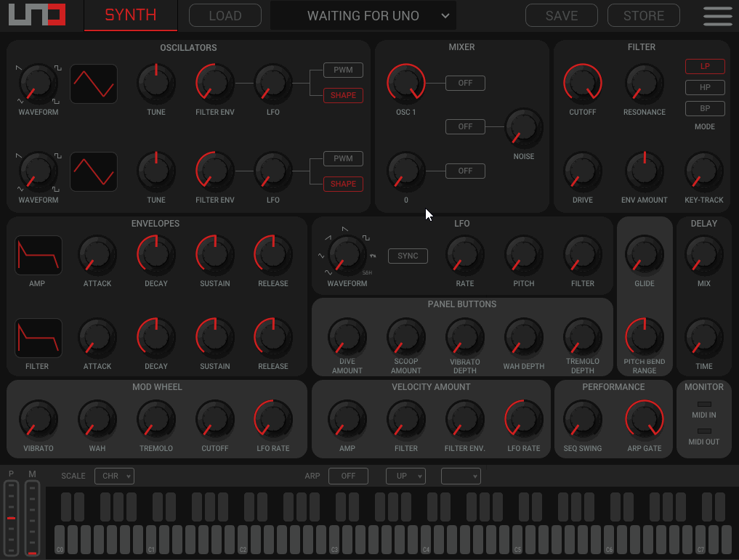Click the PITCH BEND RANGE knob
This screenshot has height=560, width=739.
click(x=645, y=337)
